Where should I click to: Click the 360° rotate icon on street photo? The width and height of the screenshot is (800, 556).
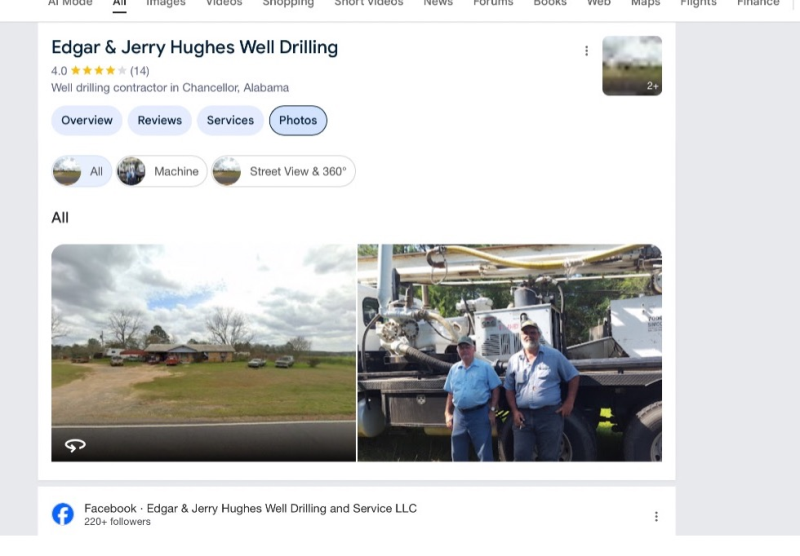click(x=75, y=445)
